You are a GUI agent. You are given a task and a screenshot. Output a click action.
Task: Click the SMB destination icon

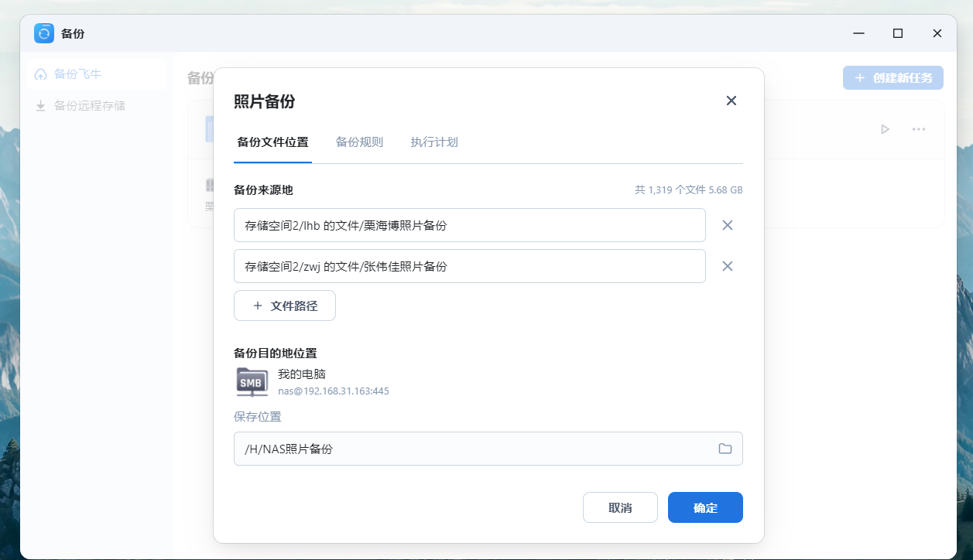[252, 382]
